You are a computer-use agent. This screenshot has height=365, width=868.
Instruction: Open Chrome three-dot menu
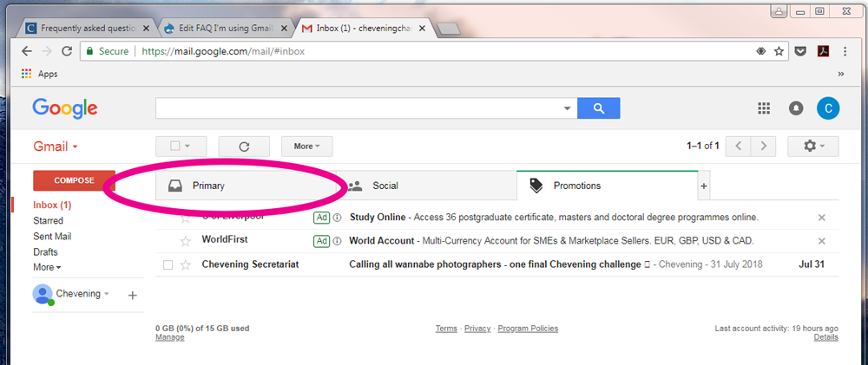(845, 51)
